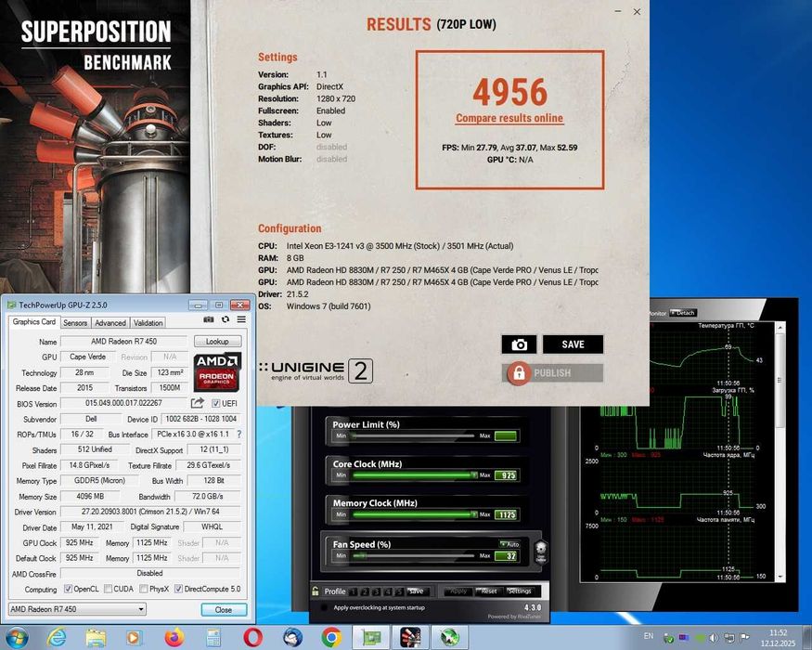The image size is (812, 650).
Task: Toggle the CUDA checkbox
Action: coord(109,589)
